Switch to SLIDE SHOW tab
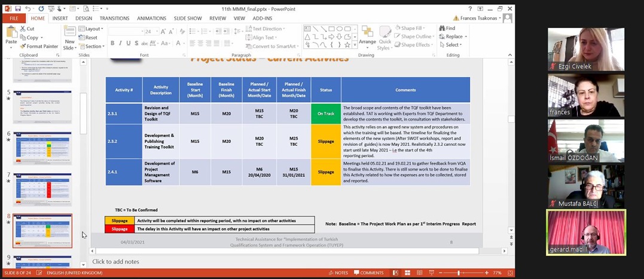 tap(189, 19)
